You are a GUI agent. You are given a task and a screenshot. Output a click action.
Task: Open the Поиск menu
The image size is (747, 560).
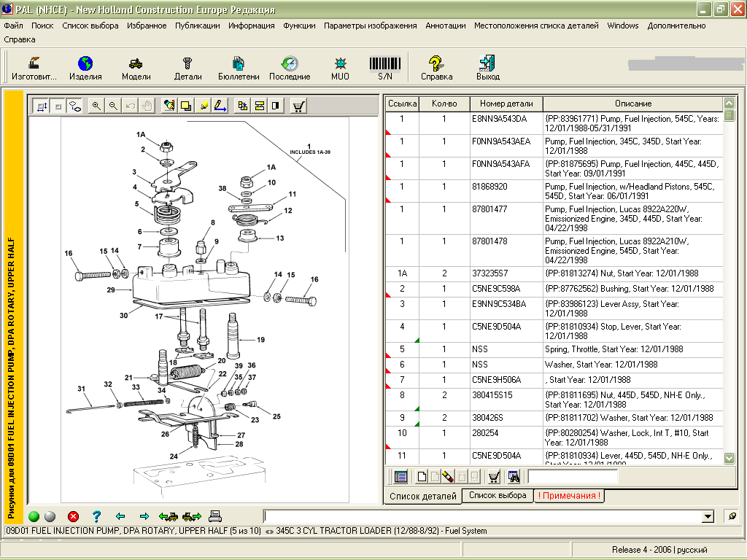42,26
